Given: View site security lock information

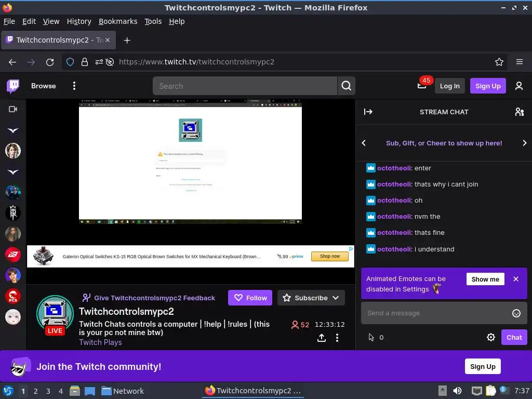Looking at the screenshot, I should (x=85, y=62).
